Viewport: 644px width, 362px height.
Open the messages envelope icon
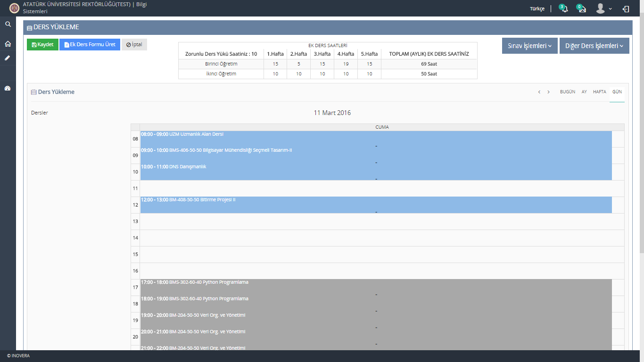[581, 8]
